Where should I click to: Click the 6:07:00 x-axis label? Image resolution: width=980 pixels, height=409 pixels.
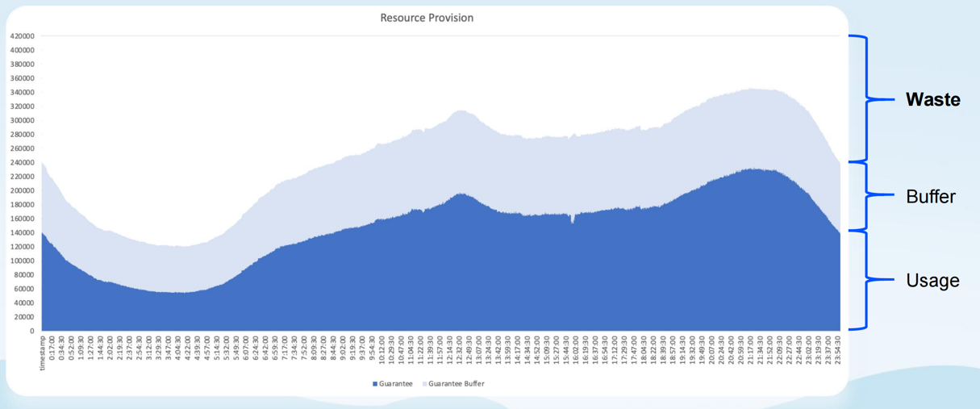246,347
